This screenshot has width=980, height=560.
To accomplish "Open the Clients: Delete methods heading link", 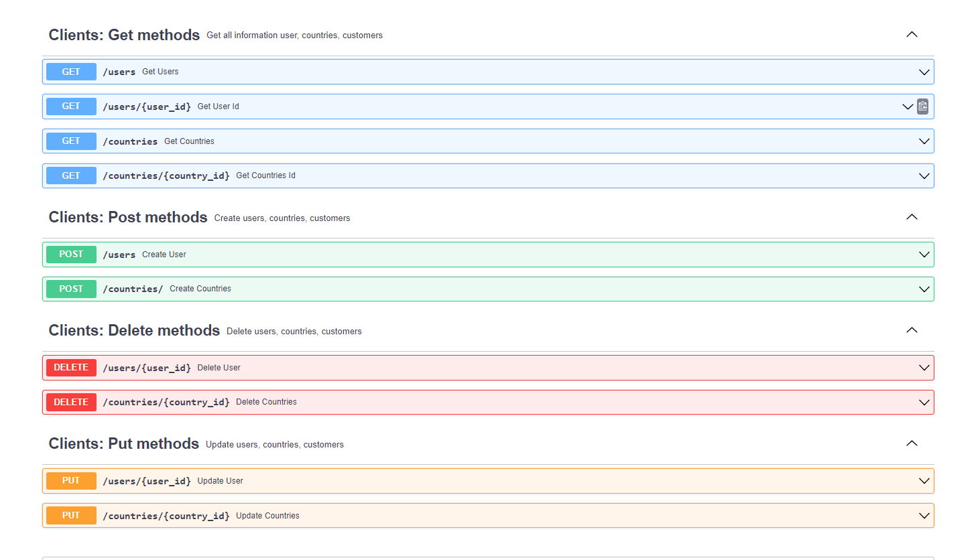I will (x=134, y=330).
